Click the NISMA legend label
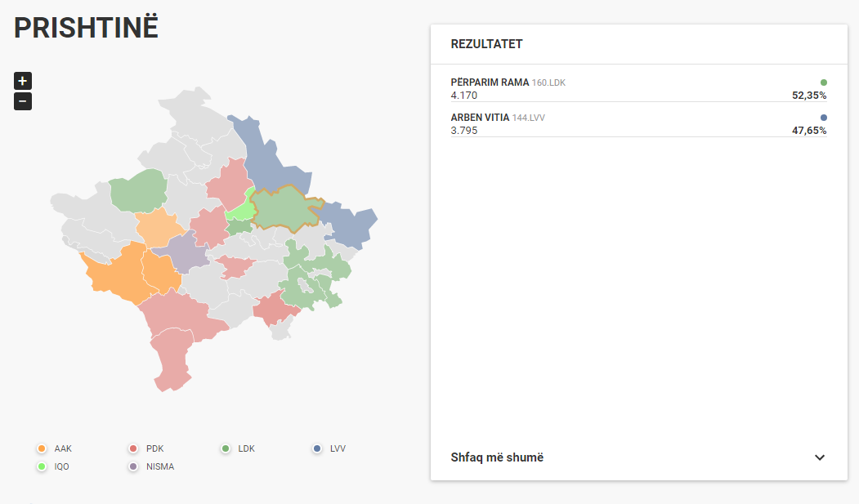Screen dimensions: 859x504 point(160,466)
